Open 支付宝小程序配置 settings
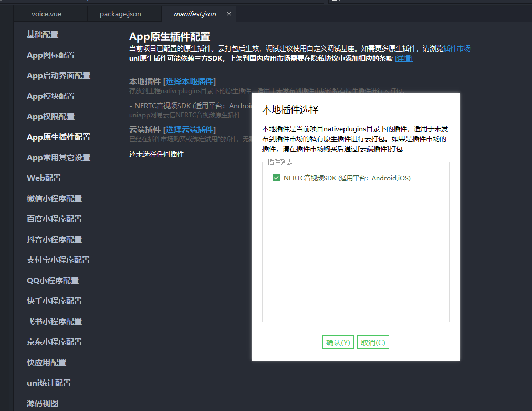Screen dimensions: 532x411 [x=58, y=260]
